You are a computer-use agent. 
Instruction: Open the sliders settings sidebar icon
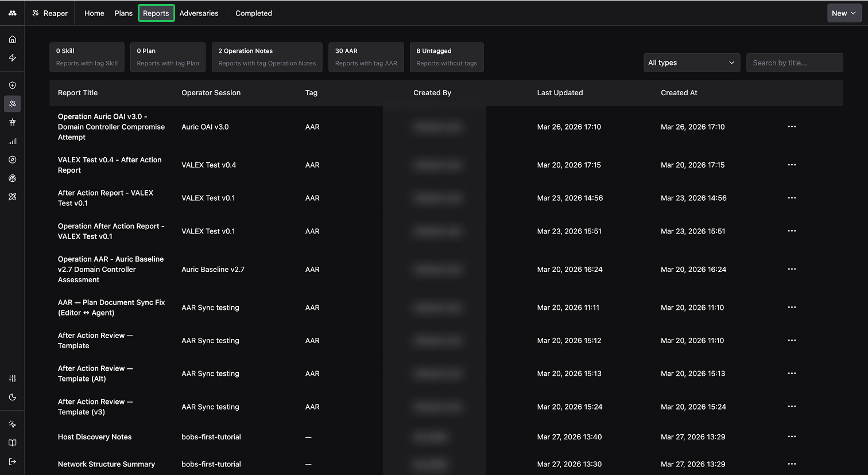tap(13, 379)
